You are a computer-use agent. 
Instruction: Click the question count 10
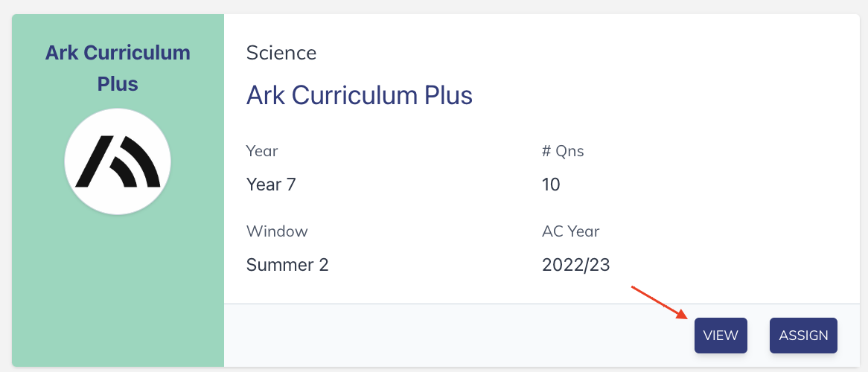pyautogui.click(x=551, y=185)
